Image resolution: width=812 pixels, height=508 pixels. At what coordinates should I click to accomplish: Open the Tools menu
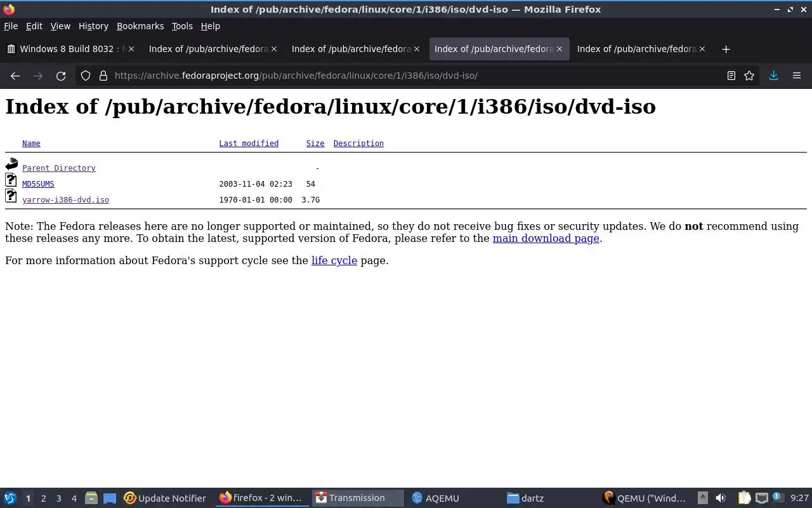click(182, 26)
